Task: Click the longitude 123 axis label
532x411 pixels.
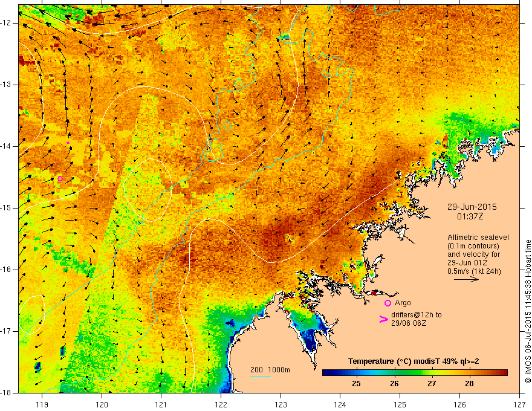Action: pyautogui.click(x=281, y=404)
